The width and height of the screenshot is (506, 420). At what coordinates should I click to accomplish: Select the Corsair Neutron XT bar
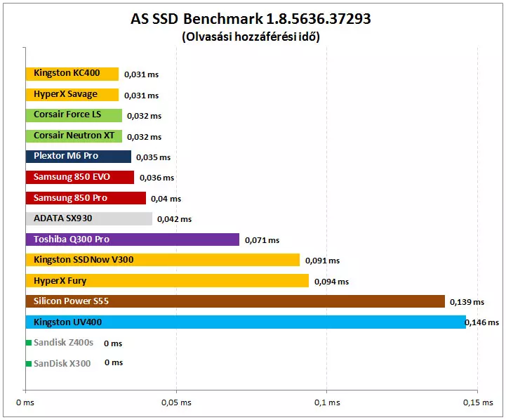74,136
